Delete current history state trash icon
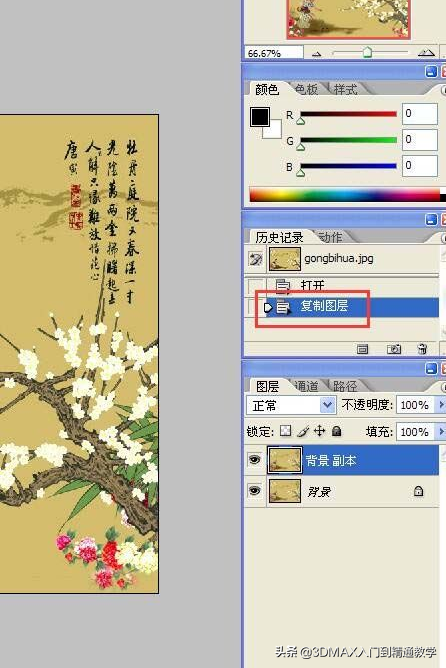Screen dimensions: 446x668 (422, 349)
